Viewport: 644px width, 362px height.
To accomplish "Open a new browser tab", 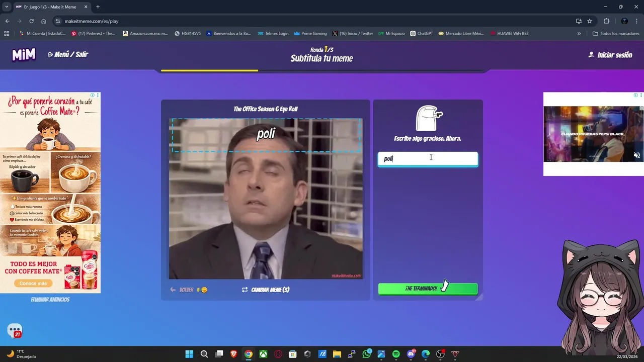I will coord(98,7).
